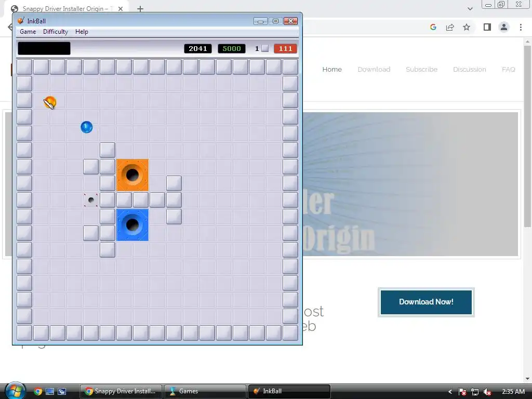Viewport: 532px width, 399px height.
Task: Close the Snappy Driver Installer browser tab
Action: (x=121, y=9)
